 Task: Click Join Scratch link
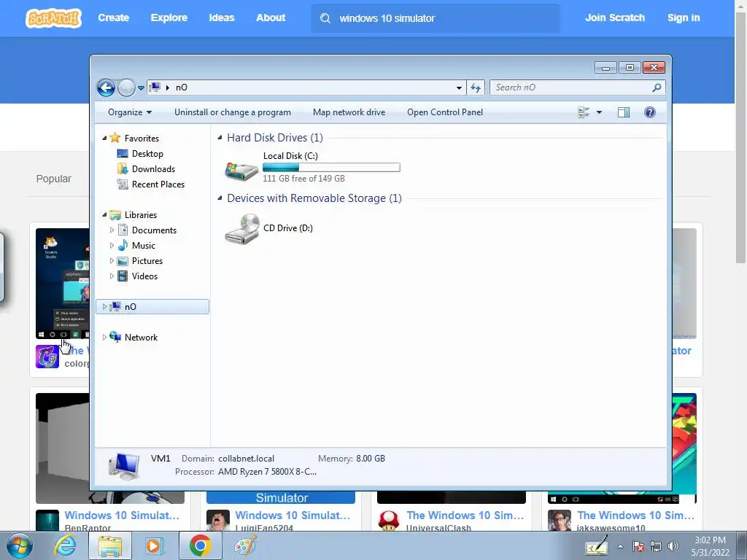pos(614,17)
